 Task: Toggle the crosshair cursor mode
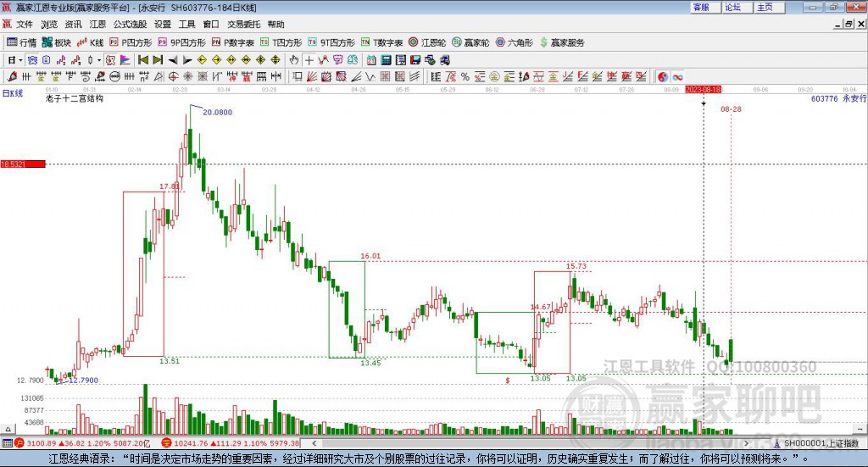click(x=309, y=60)
